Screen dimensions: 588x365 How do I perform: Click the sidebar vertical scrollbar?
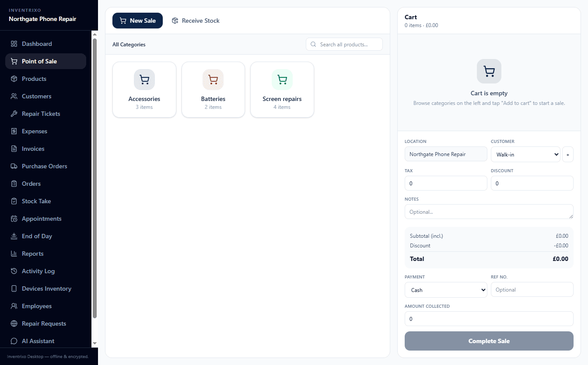[x=94, y=178]
